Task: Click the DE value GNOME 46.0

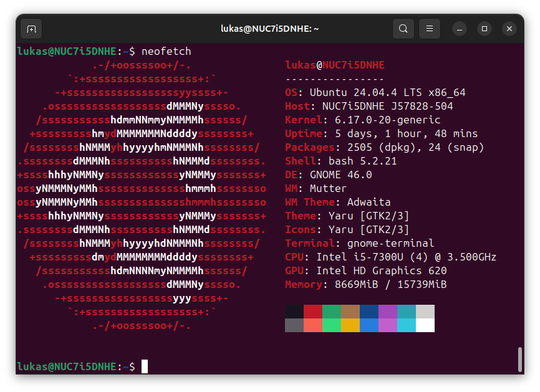Action: tap(341, 175)
